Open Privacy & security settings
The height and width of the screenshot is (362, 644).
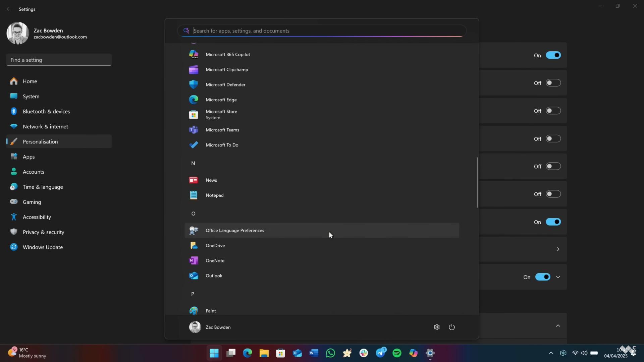[x=59, y=232]
